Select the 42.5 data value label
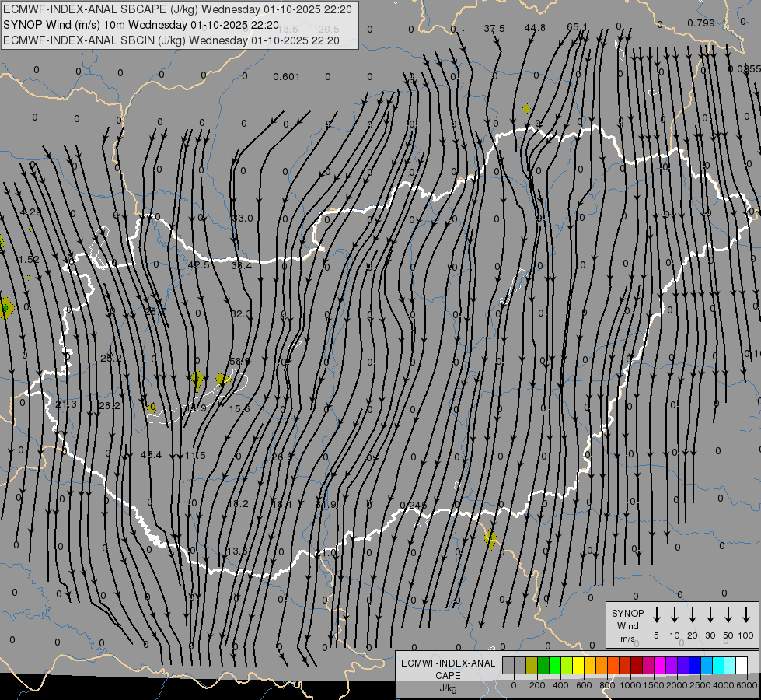Image resolution: width=761 pixels, height=700 pixels. pyautogui.click(x=198, y=265)
